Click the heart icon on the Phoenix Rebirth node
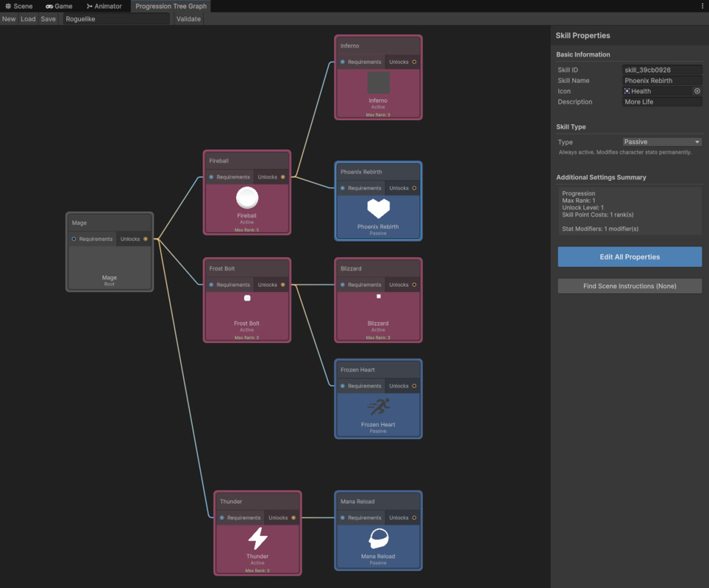Image resolution: width=709 pixels, height=588 pixels. [x=378, y=207]
